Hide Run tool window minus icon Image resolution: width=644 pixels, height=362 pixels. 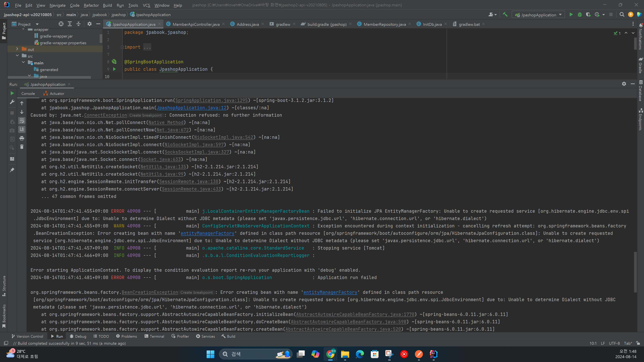[633, 84]
